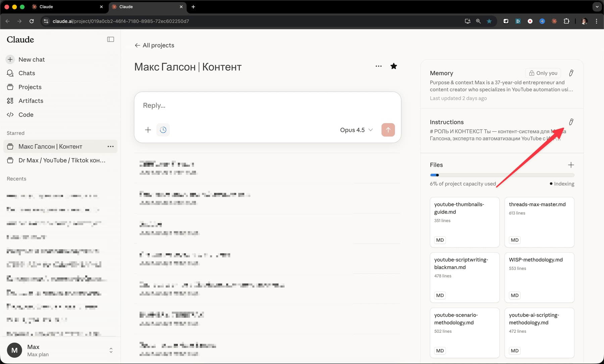This screenshot has width=604, height=364.
Task: Click the claude.ai address bar URL
Action: 121,21
